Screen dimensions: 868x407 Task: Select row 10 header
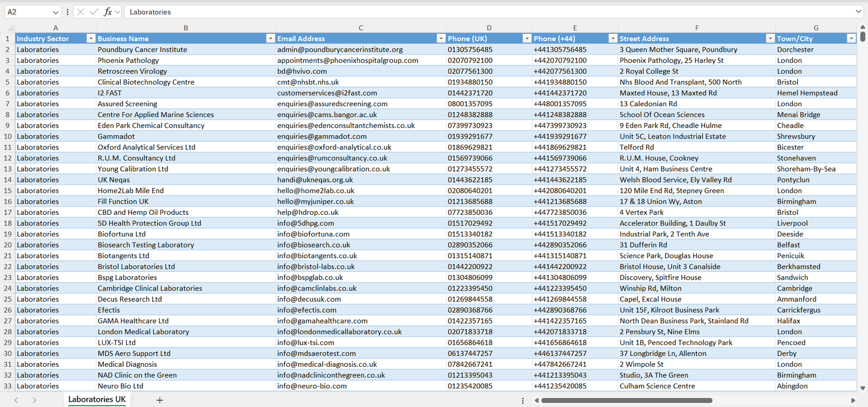point(8,136)
